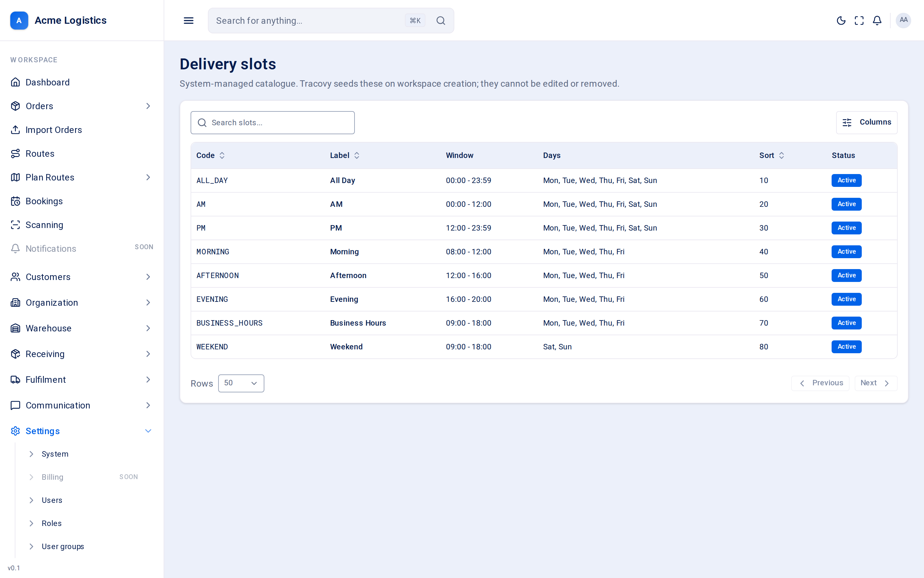Expand the Communication section

click(148, 405)
